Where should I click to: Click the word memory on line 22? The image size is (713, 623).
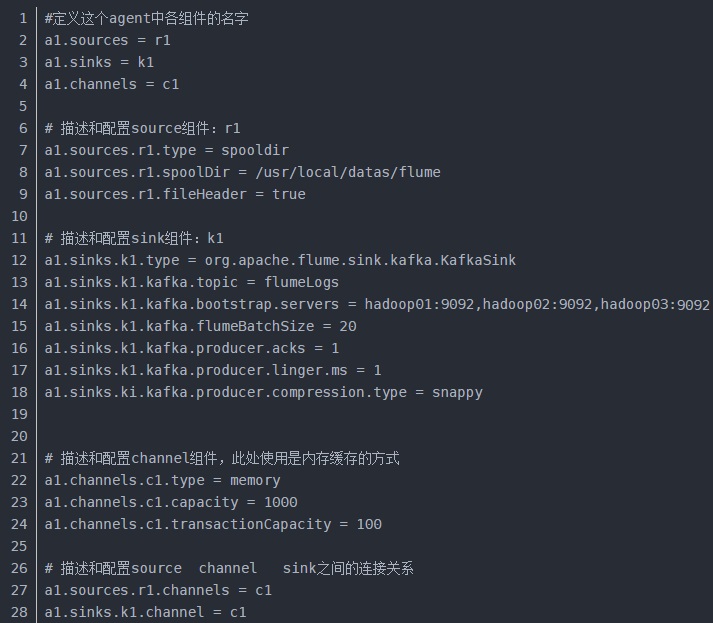coord(255,481)
